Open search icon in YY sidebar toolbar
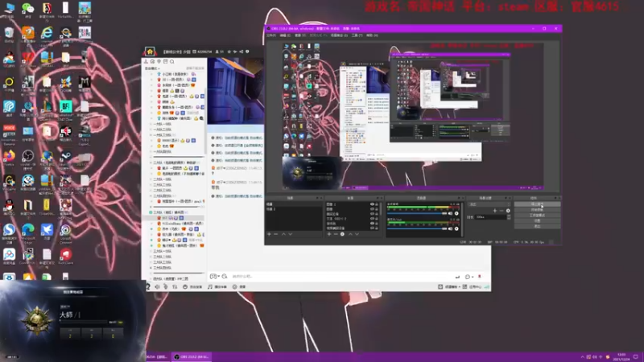The width and height of the screenshot is (644, 362). point(172,62)
